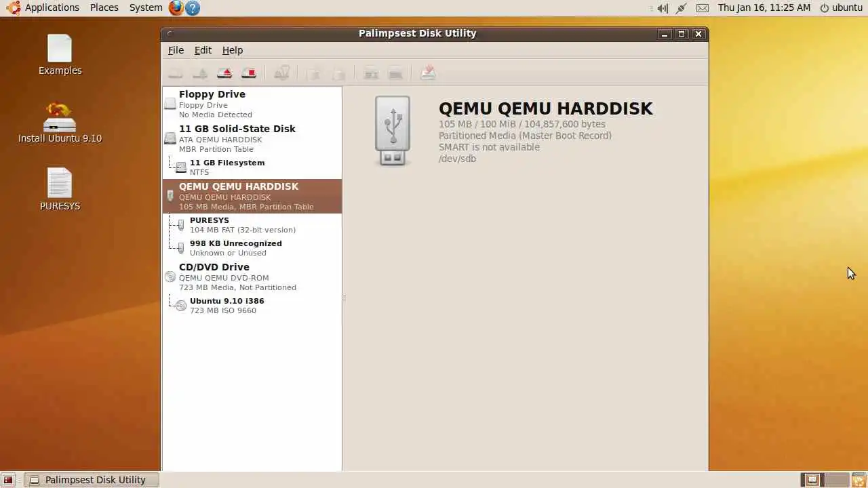Switch to the second workspace in switcher
Screen dimensions: 868x488
point(837,480)
